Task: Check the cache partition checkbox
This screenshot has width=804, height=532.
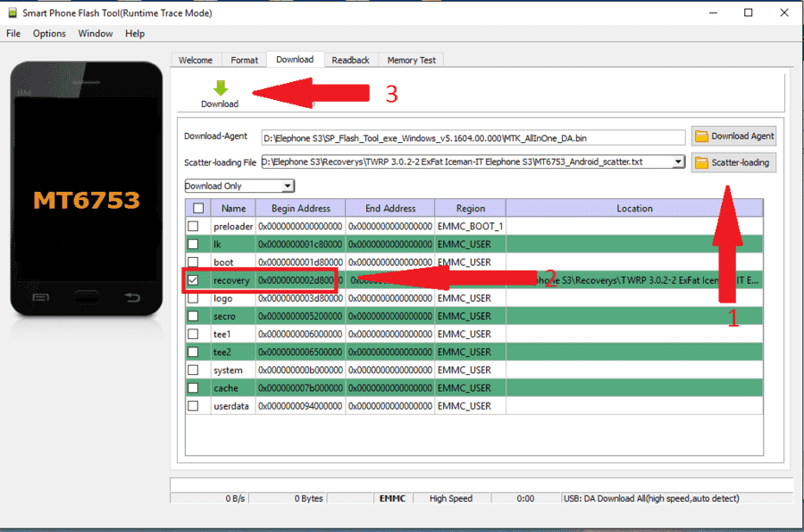Action: [x=193, y=387]
